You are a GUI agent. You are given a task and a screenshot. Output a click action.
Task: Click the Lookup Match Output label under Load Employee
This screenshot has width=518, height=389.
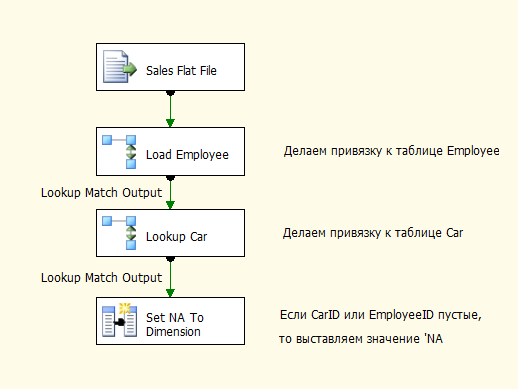(101, 193)
